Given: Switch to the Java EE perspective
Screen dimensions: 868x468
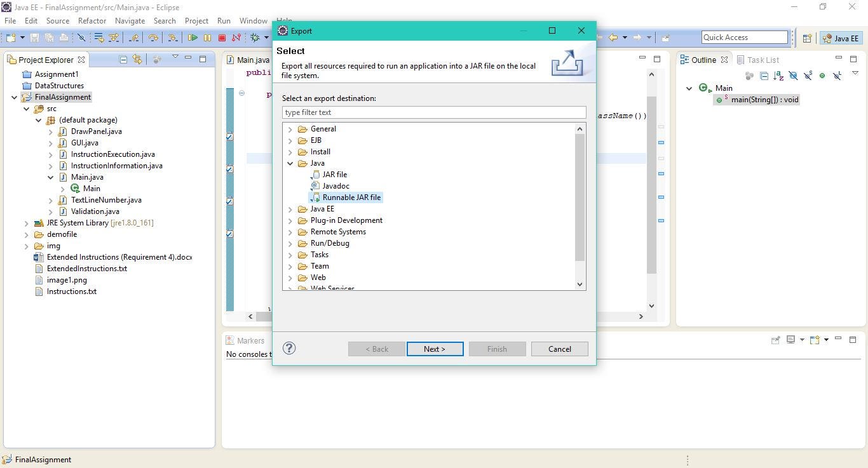Looking at the screenshot, I should pyautogui.click(x=841, y=38).
